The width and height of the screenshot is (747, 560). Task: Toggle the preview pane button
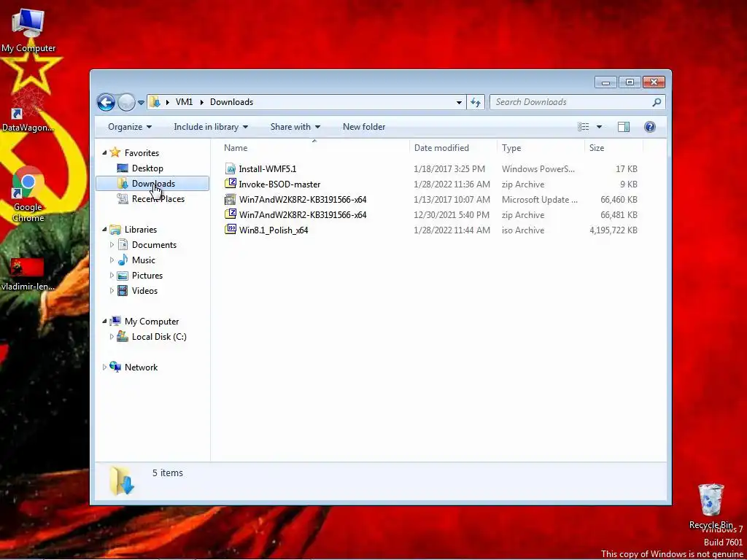(x=624, y=127)
